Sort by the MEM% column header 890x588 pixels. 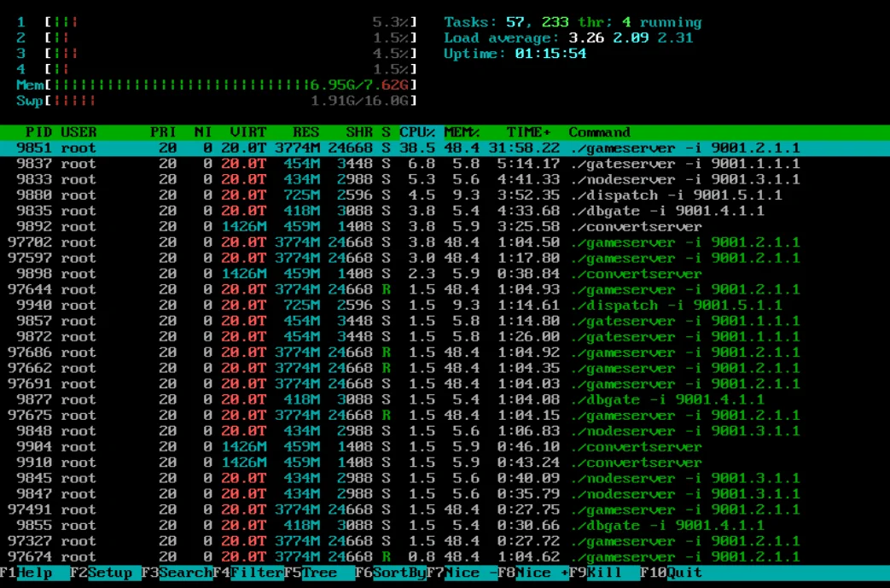click(462, 132)
